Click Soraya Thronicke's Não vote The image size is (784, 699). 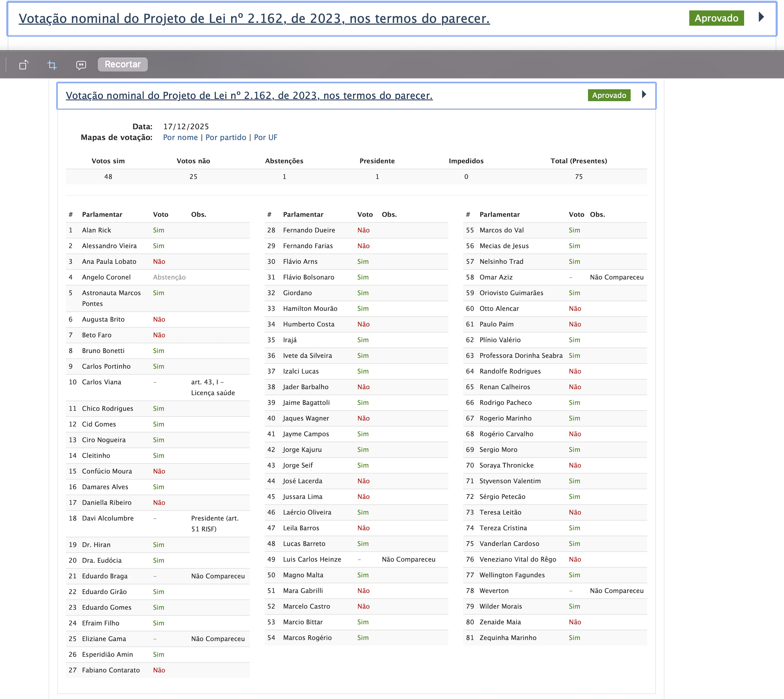pos(575,465)
